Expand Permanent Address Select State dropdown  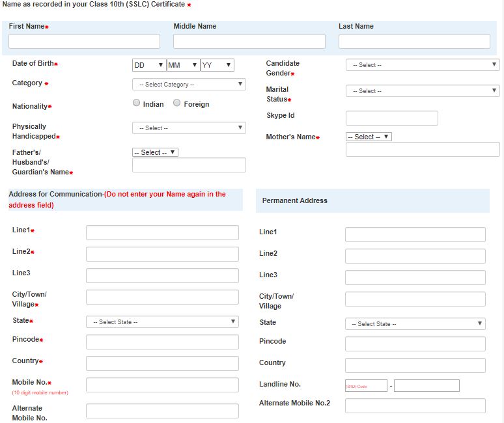(415, 323)
